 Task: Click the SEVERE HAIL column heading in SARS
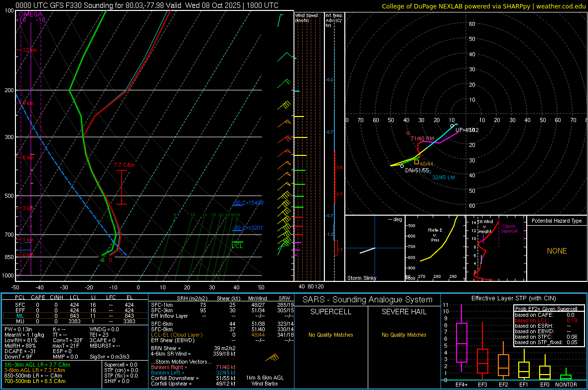click(x=404, y=312)
